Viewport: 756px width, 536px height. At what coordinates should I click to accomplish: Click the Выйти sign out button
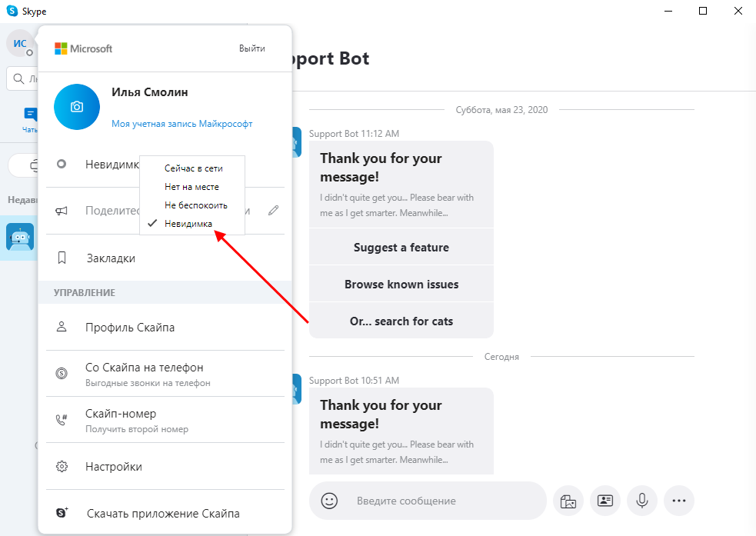(251, 48)
